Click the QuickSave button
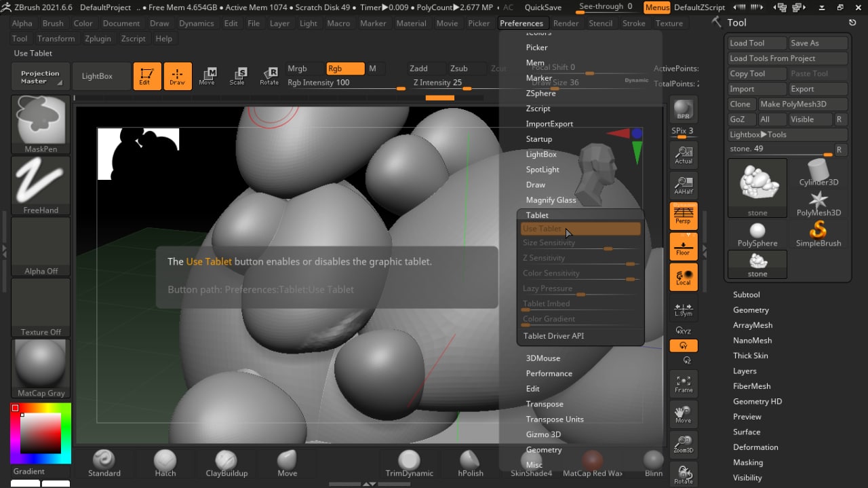The height and width of the screenshot is (488, 868). click(x=542, y=7)
